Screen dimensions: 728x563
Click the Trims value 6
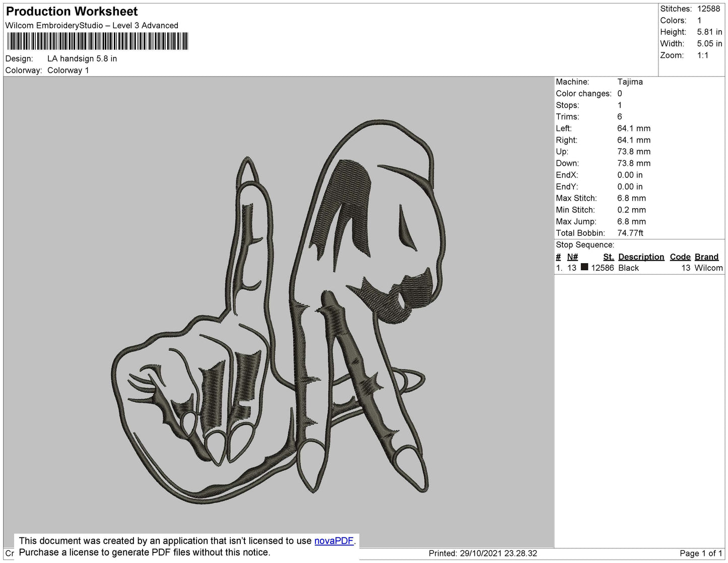point(620,116)
